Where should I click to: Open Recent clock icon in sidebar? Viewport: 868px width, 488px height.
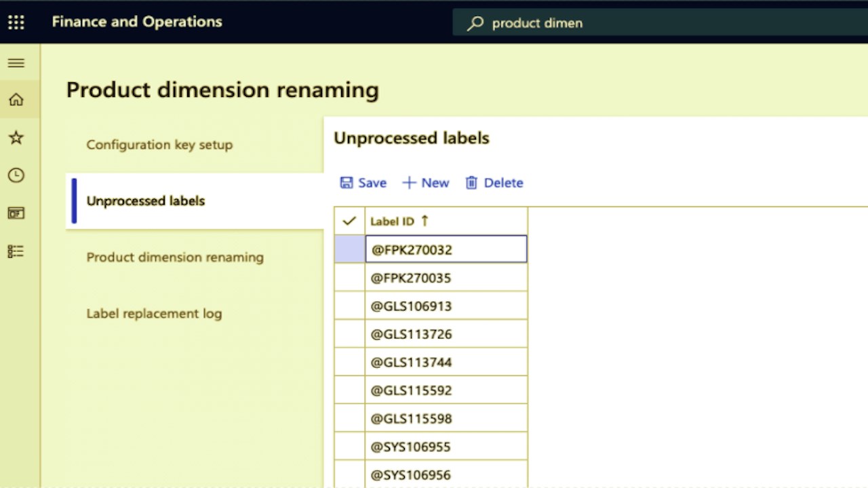pos(16,176)
